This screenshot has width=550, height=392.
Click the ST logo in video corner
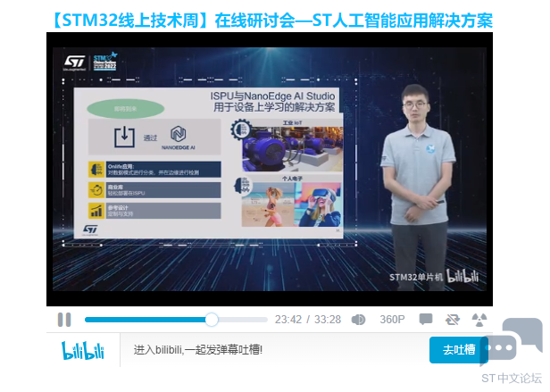74,63
